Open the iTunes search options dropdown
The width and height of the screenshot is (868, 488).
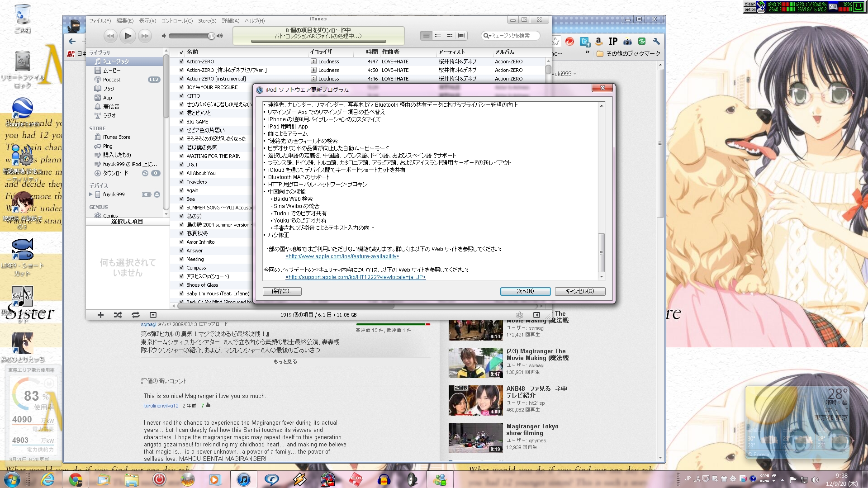pos(487,36)
